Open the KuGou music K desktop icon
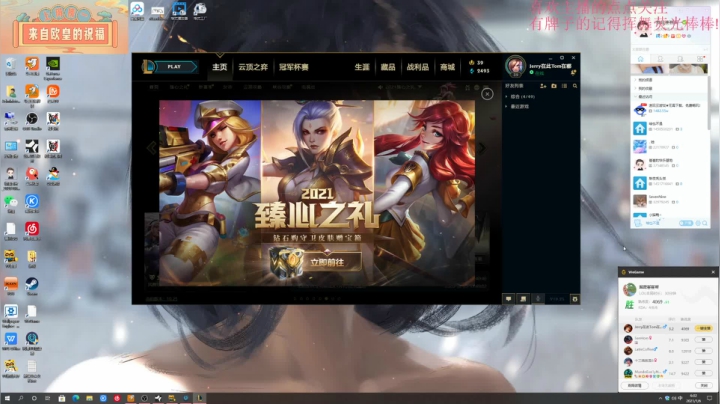The width and height of the screenshot is (720, 404). tap(32, 204)
